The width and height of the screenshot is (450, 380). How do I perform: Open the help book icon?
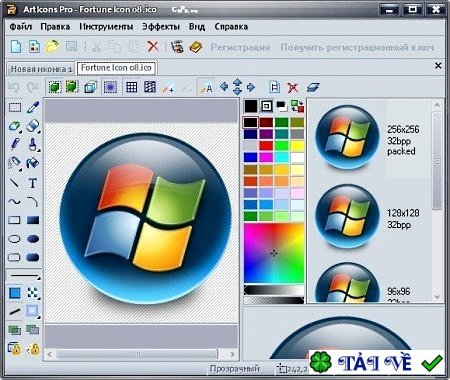click(x=196, y=47)
